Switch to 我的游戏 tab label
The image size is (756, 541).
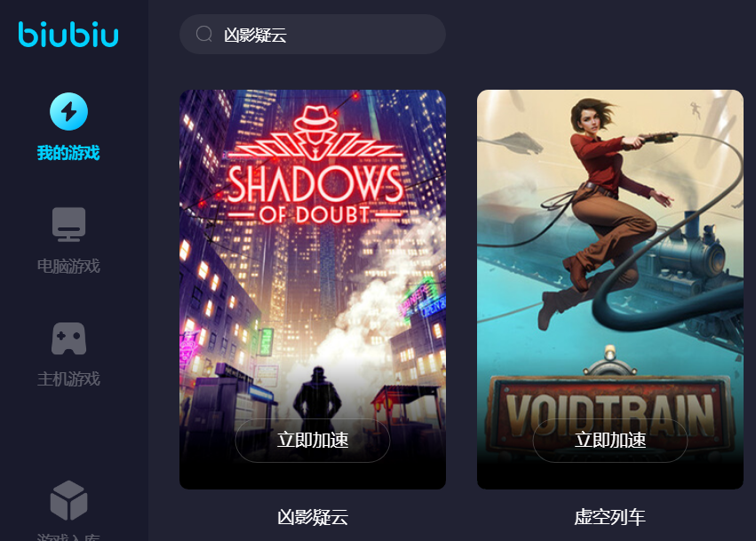(x=68, y=154)
